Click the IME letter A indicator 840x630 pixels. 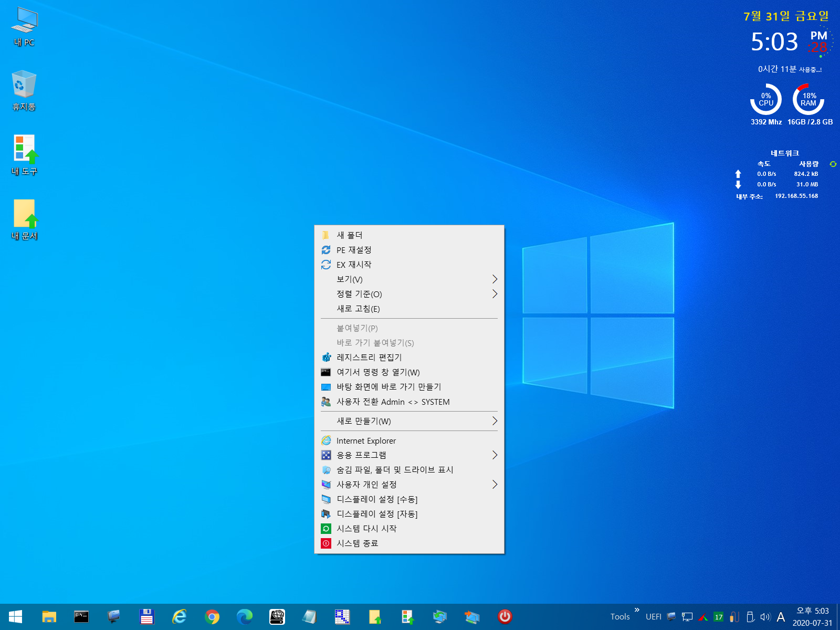click(781, 617)
